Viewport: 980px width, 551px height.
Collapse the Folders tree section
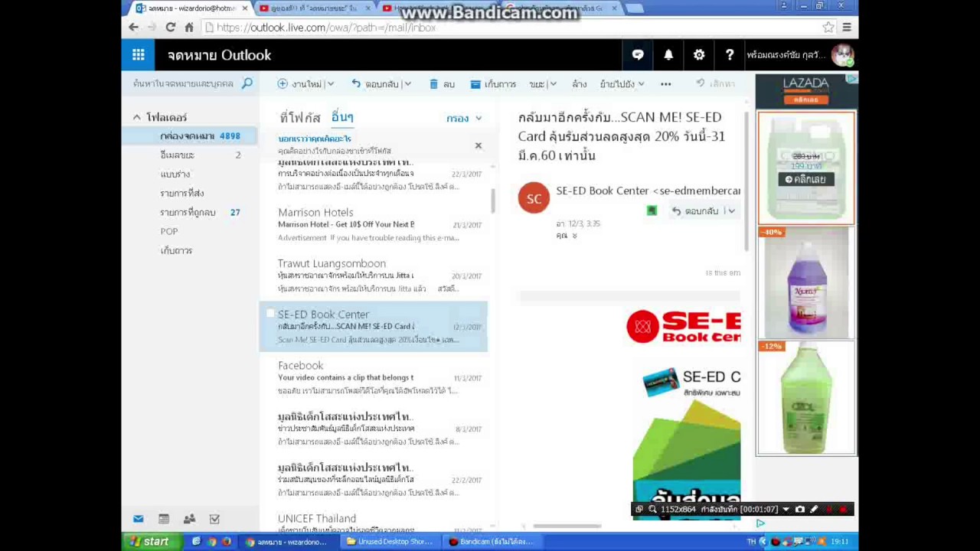136,117
